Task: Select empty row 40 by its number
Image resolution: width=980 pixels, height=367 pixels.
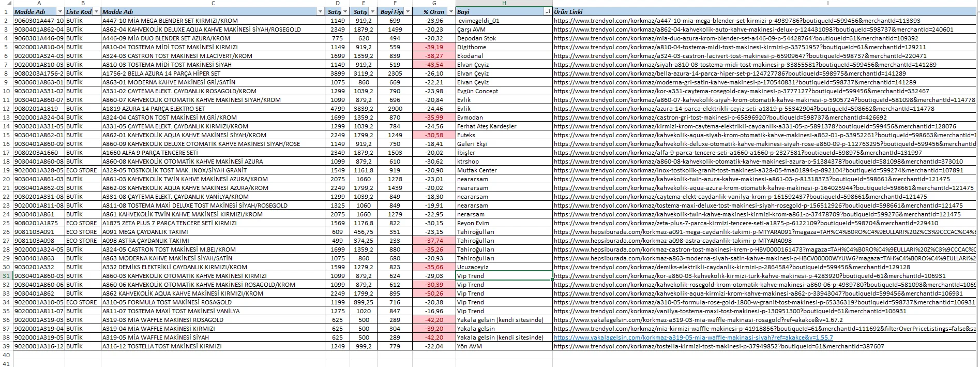Action: click(6, 355)
